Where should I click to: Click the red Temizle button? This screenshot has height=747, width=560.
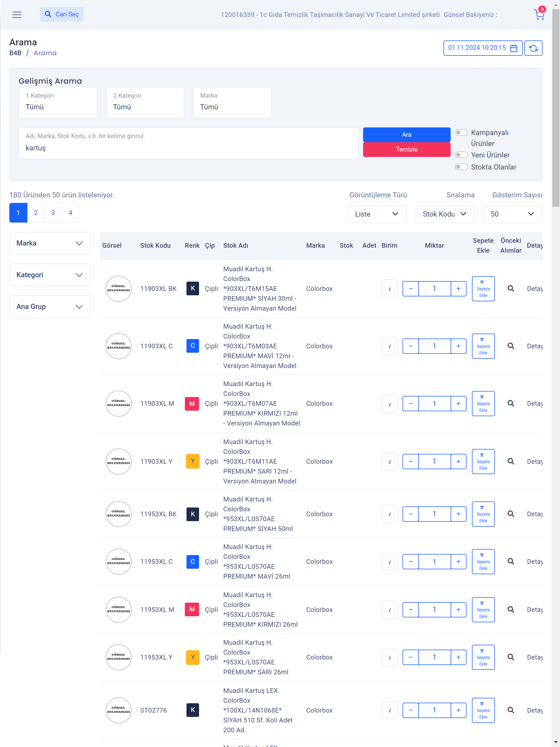pyautogui.click(x=406, y=150)
